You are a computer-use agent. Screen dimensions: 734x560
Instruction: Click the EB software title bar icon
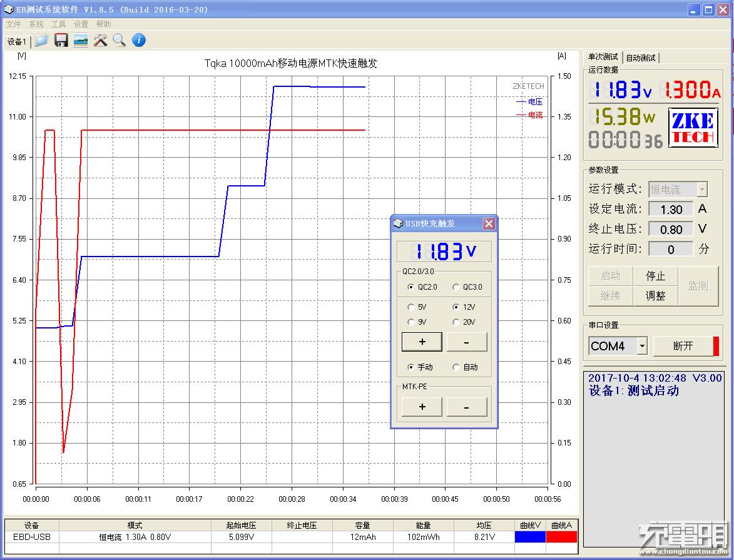point(9,9)
